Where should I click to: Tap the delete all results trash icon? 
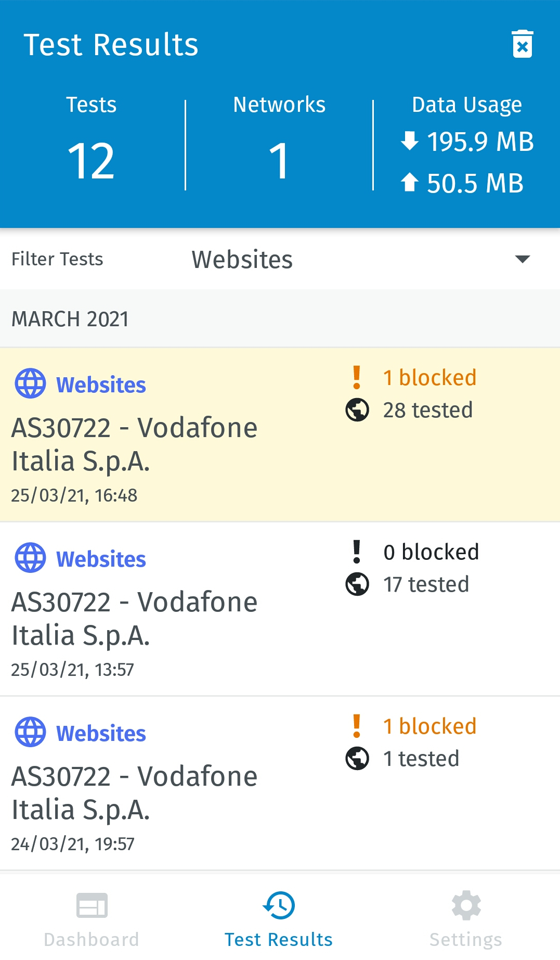522,44
